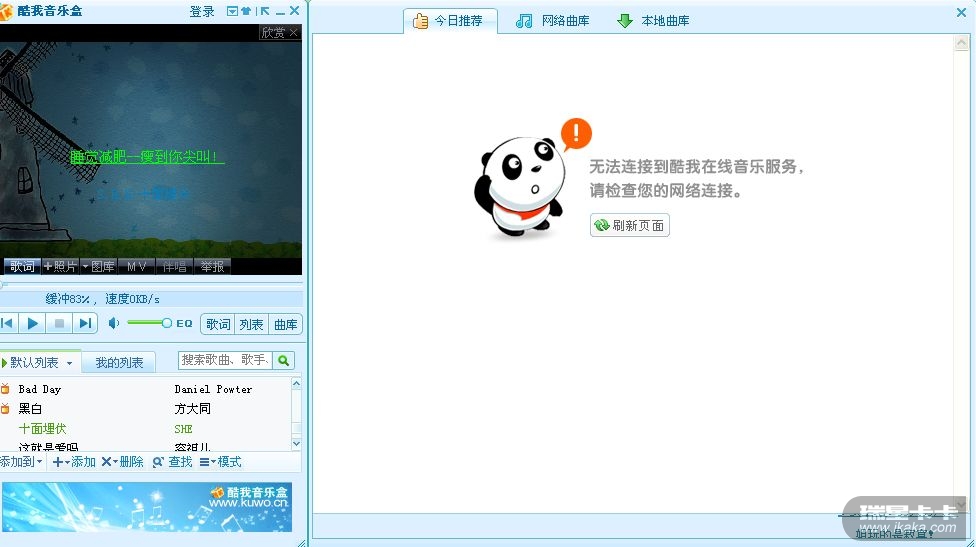Click the 举报 report button
Viewport: 976px width, 547px height.
click(x=212, y=266)
